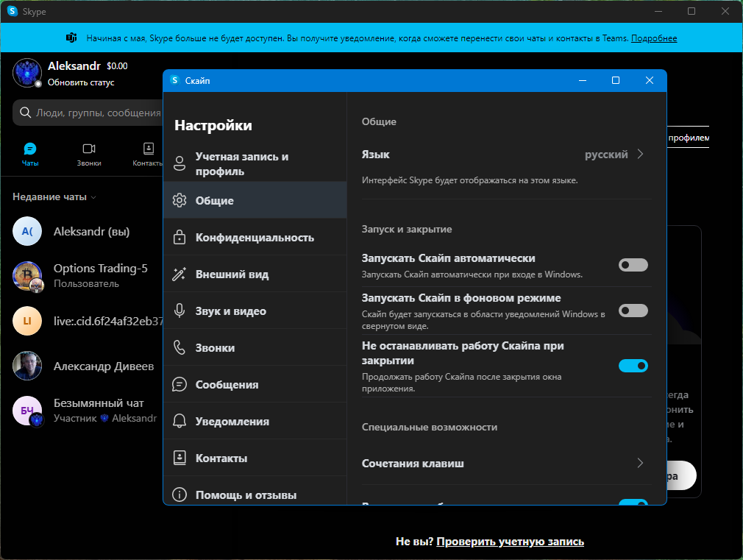
Task: Click the Сообщения chat bubble icon
Action: pyautogui.click(x=179, y=384)
